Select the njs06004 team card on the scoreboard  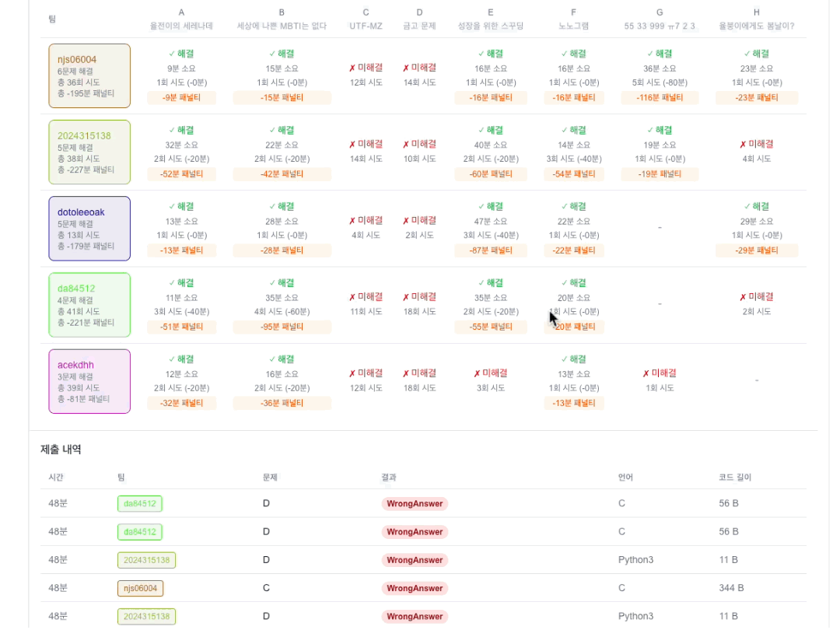tap(89, 75)
